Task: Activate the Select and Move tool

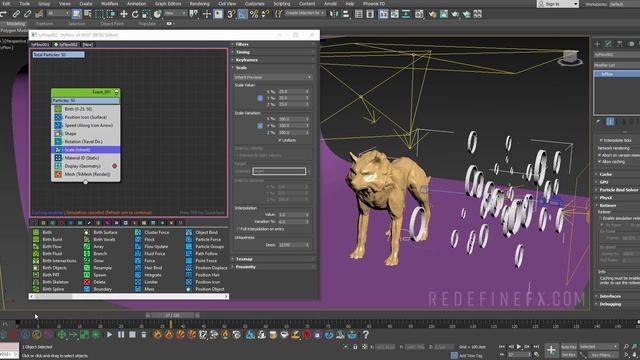Action: [124, 14]
